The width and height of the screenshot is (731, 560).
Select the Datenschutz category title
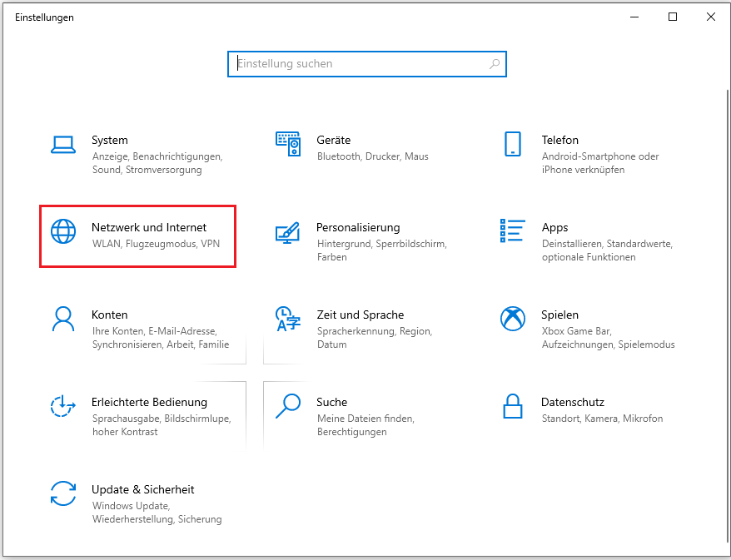572,402
